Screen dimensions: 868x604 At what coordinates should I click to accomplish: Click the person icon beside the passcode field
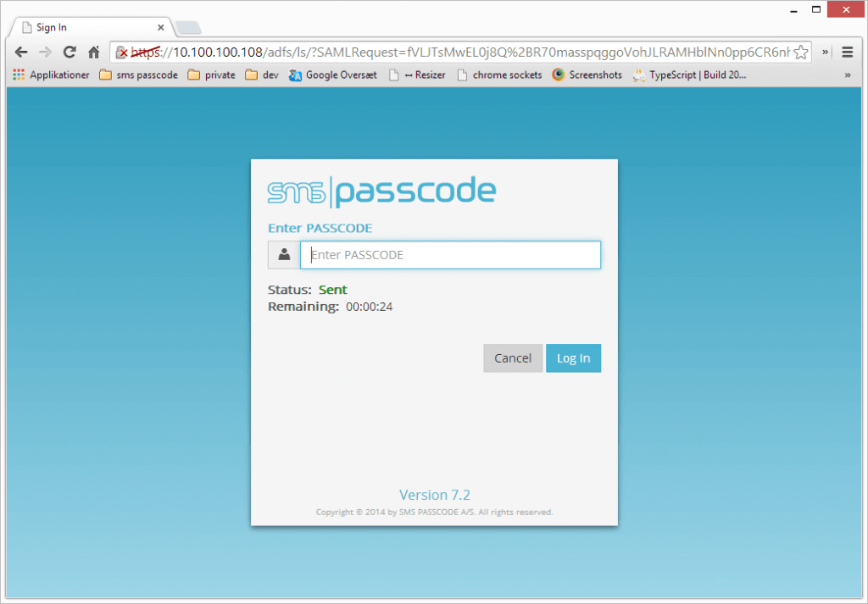pyautogui.click(x=283, y=254)
